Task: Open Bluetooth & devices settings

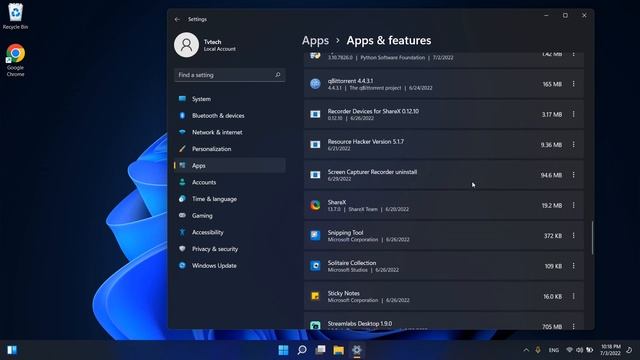Action: pyautogui.click(x=230, y=116)
